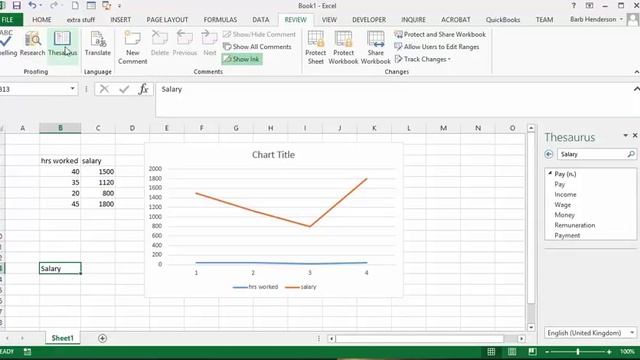Click the Thesaurus search magnifier icon

(631, 154)
